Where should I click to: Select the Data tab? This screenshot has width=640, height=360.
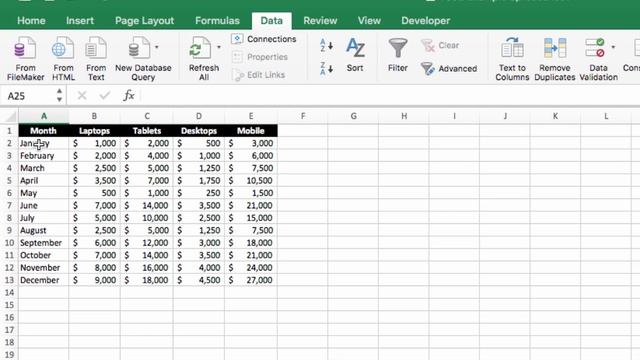pos(271,20)
